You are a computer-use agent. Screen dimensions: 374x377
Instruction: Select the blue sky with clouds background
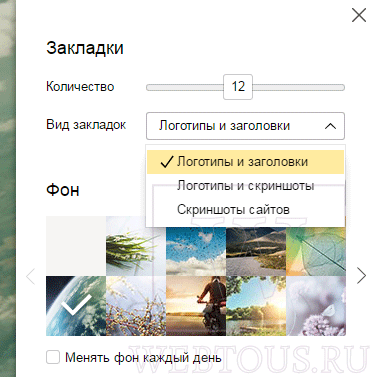[x=196, y=252]
